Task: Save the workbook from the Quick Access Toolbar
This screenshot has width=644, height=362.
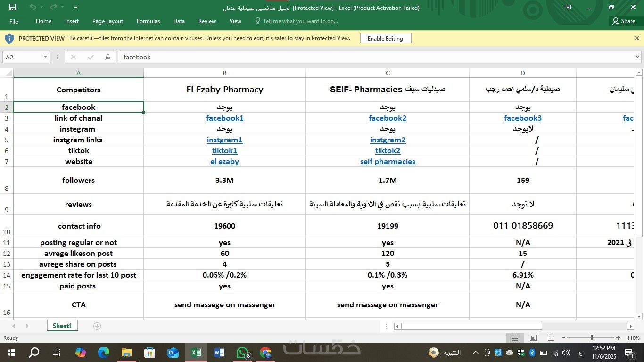Action: pos(13,7)
